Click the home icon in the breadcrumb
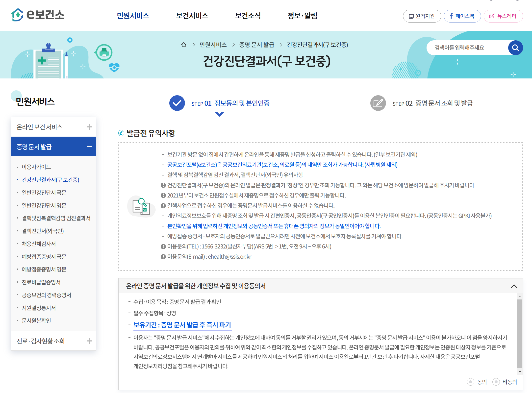This screenshot has width=532, height=393. click(x=183, y=45)
